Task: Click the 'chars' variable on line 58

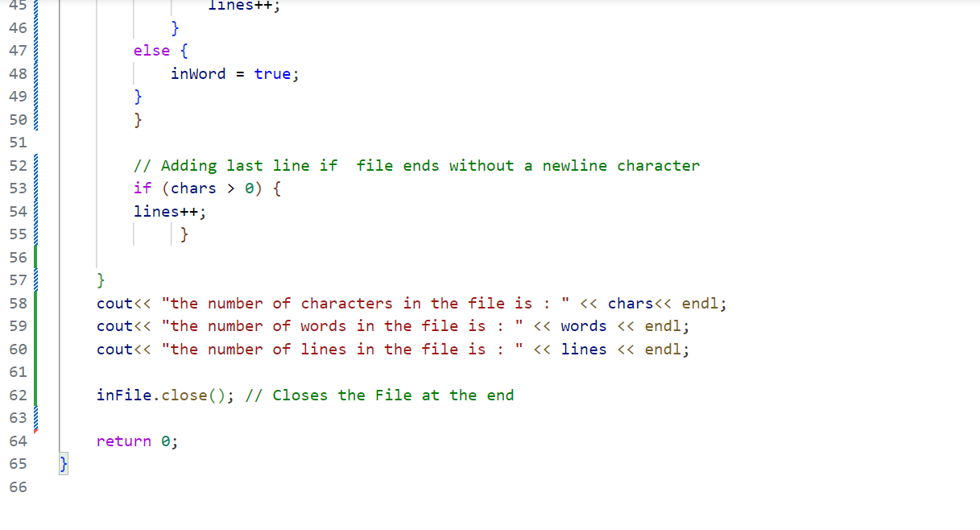Action: [631, 304]
